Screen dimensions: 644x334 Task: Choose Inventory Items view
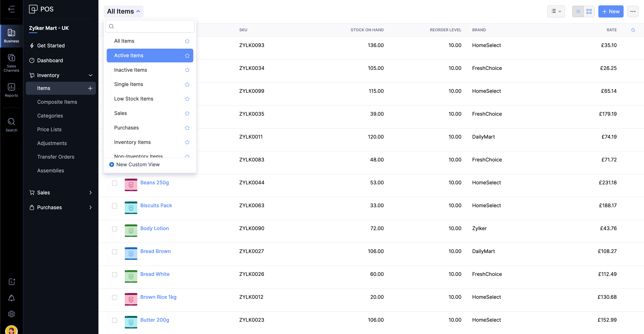[132, 142]
